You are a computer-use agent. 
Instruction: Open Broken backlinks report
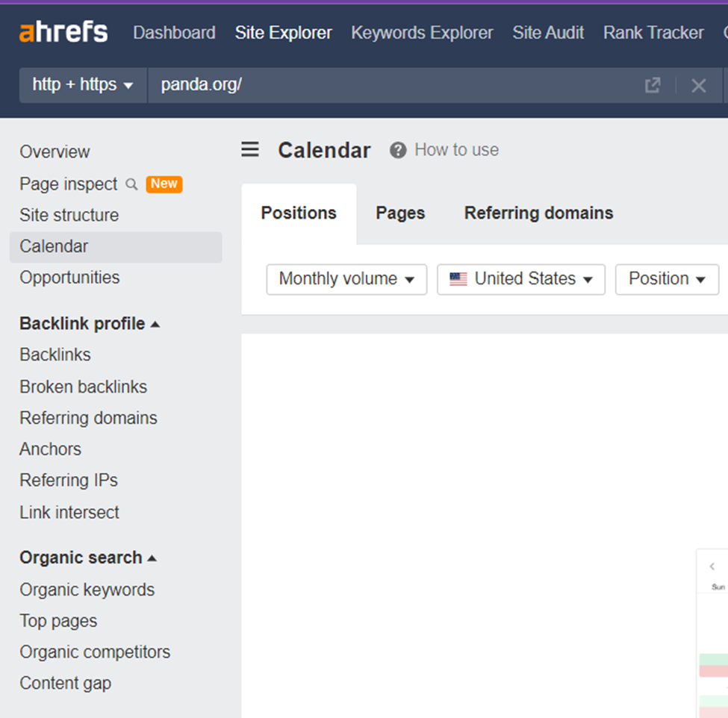[x=84, y=387]
